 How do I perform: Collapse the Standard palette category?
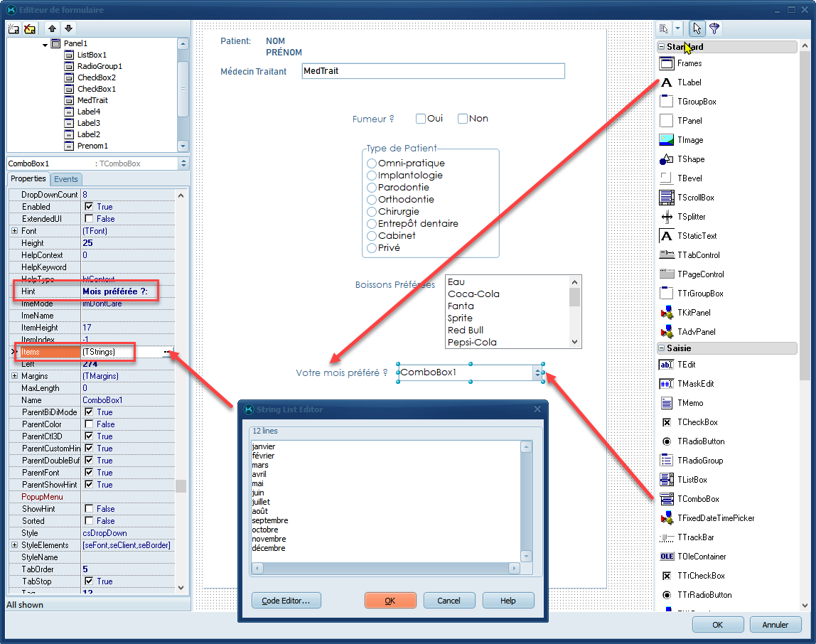pos(662,47)
